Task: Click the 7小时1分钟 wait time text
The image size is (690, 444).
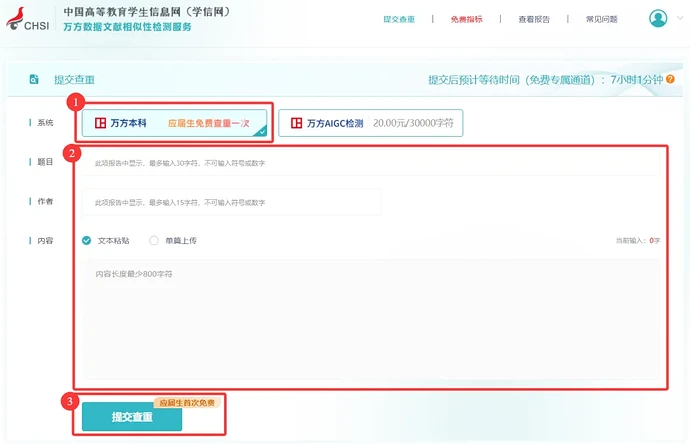Action: point(636,80)
